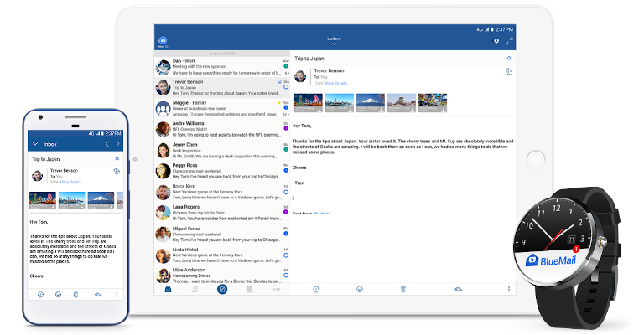Toggle read circle on Mike Anderson row
644x335 pixels.
(286, 276)
